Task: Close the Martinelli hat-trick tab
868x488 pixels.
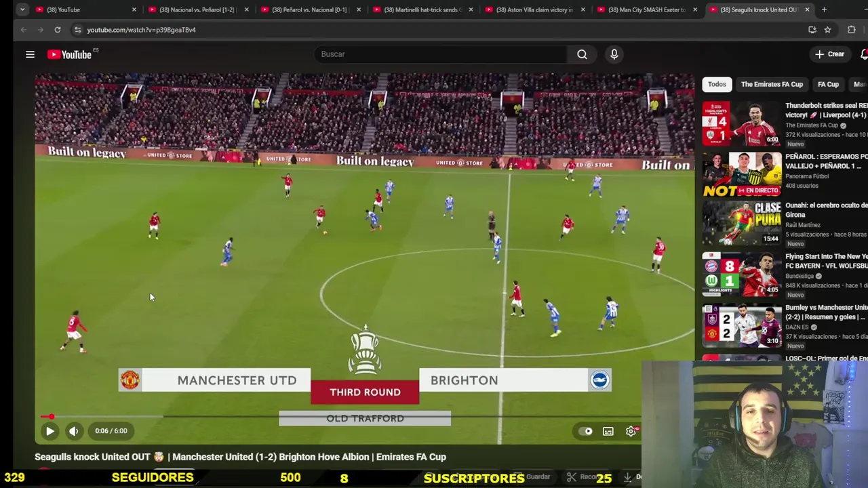Action: [471, 9]
